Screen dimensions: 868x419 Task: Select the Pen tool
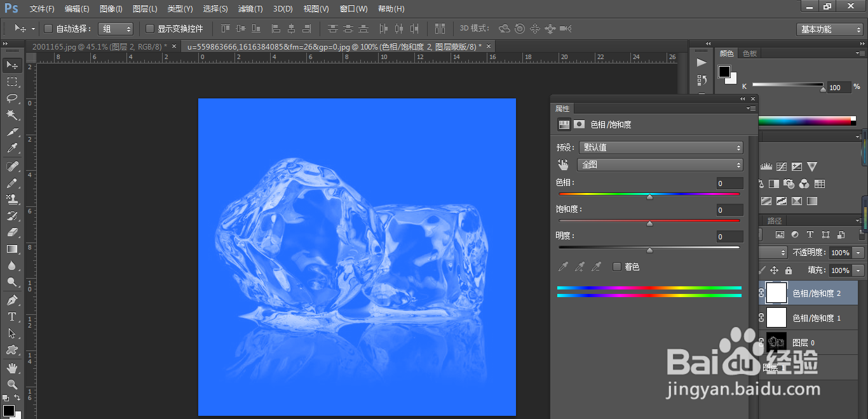(12, 300)
